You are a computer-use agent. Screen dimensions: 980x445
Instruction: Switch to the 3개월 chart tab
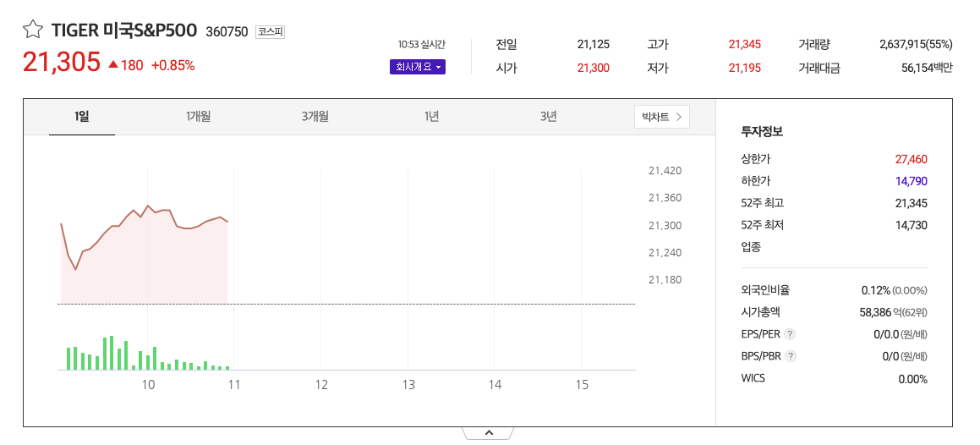click(315, 116)
